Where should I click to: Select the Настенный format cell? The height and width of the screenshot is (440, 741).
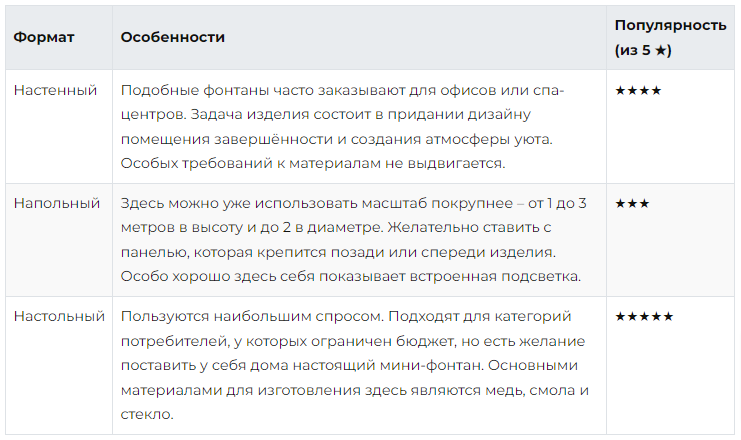pyautogui.click(x=55, y=90)
